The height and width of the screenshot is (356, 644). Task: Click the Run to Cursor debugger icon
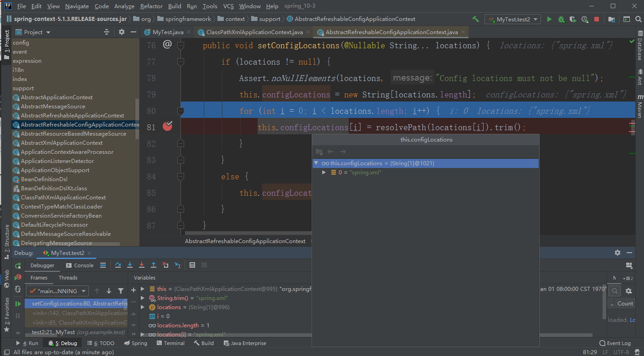point(177,265)
